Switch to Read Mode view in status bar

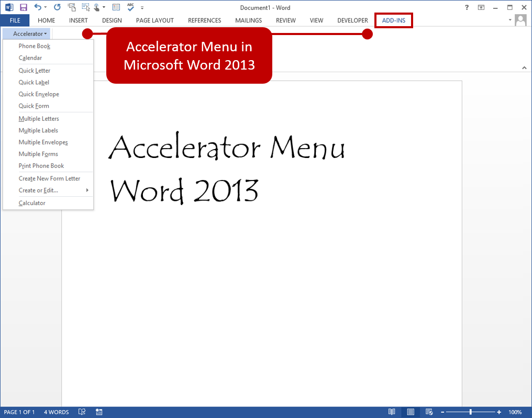[392, 412]
